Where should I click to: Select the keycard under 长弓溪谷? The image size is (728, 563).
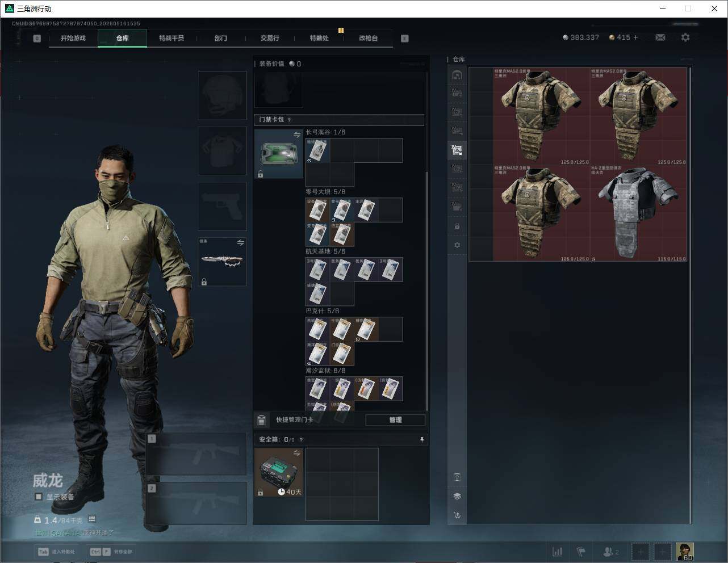click(x=318, y=150)
